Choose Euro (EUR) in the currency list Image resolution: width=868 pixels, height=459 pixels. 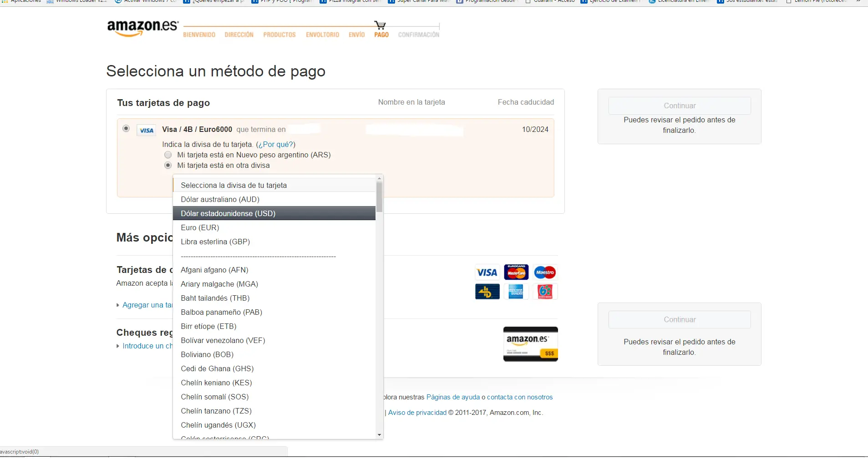coord(274,227)
